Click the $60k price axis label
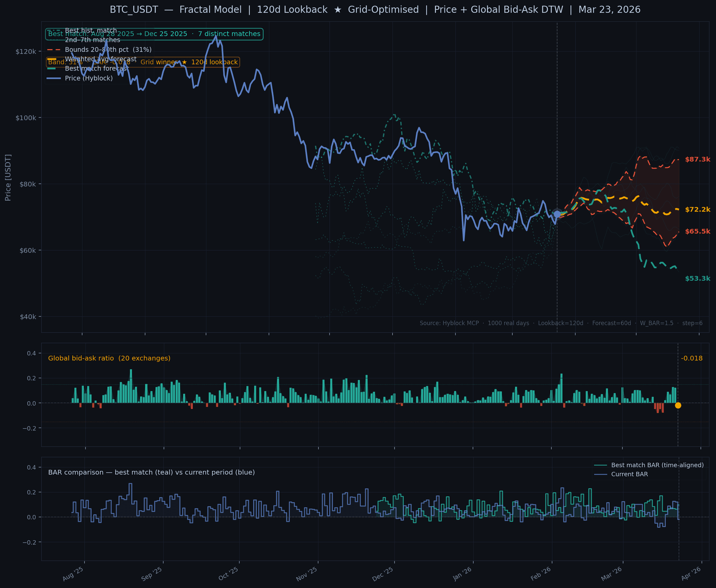This screenshot has height=588, width=716. point(28,251)
